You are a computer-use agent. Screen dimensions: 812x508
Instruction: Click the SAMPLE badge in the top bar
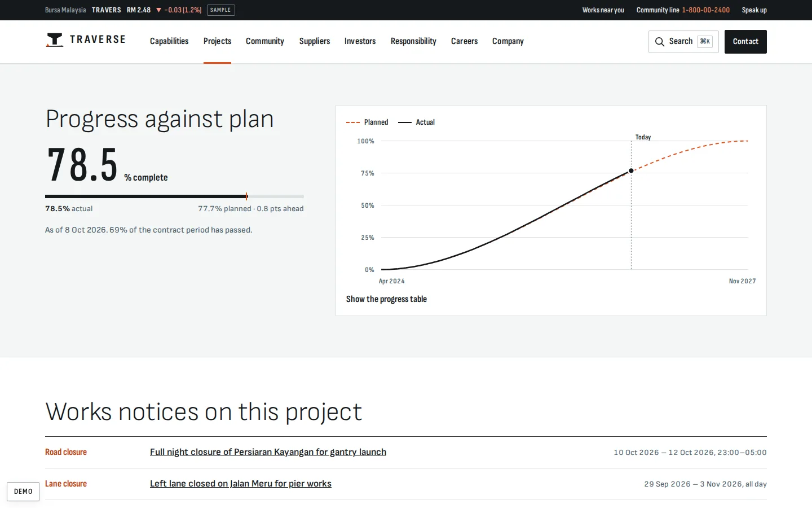point(220,10)
